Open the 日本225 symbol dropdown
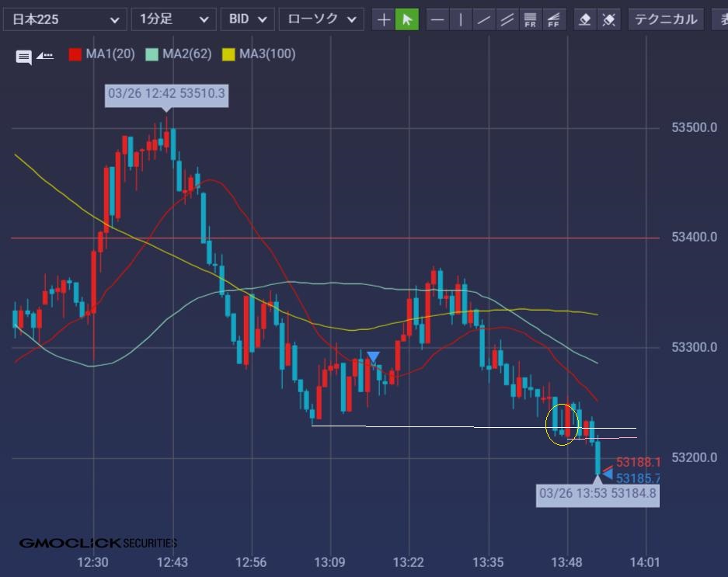This screenshot has height=577, width=728. point(64,19)
